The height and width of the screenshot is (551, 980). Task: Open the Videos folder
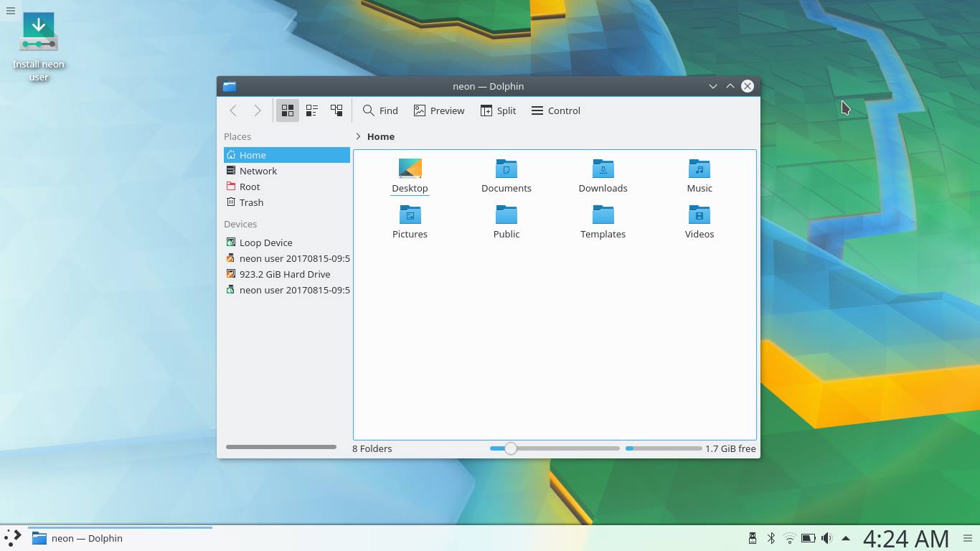tap(699, 222)
